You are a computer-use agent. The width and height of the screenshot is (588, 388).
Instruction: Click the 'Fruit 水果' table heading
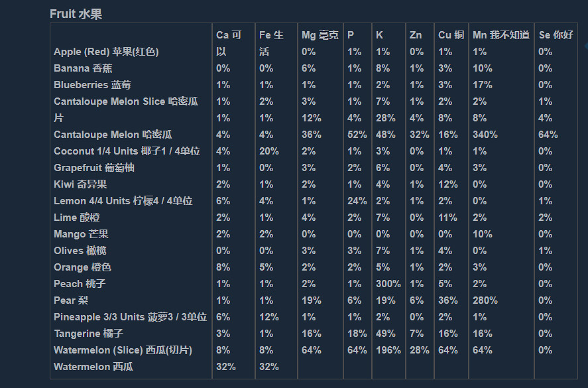click(76, 14)
